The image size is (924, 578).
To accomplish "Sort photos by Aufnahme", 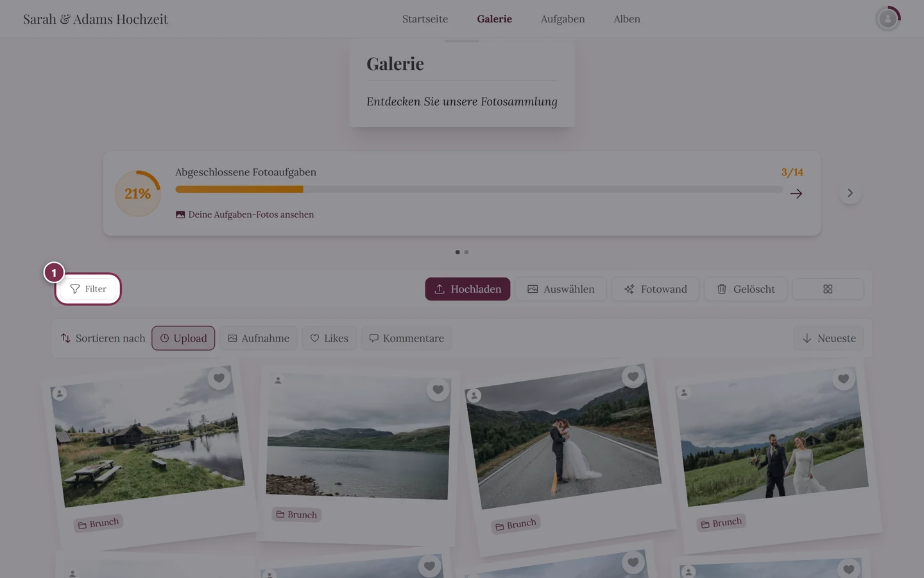I will (259, 338).
